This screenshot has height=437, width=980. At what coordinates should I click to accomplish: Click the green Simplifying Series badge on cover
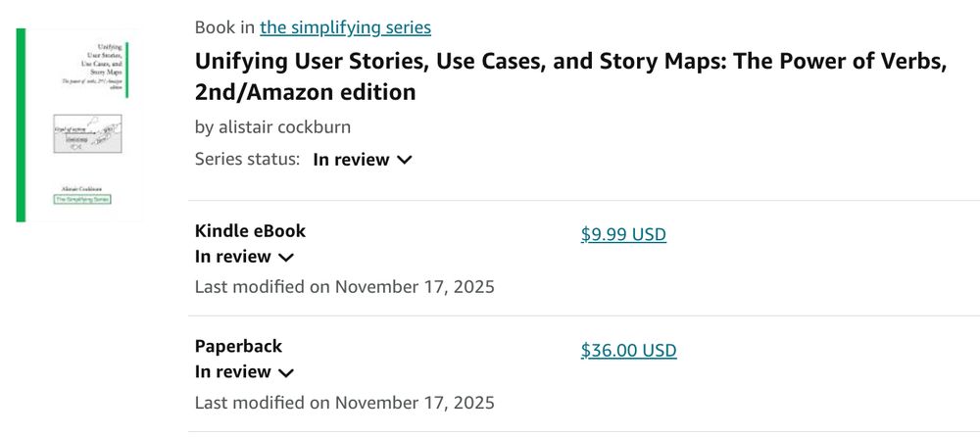[x=82, y=199]
